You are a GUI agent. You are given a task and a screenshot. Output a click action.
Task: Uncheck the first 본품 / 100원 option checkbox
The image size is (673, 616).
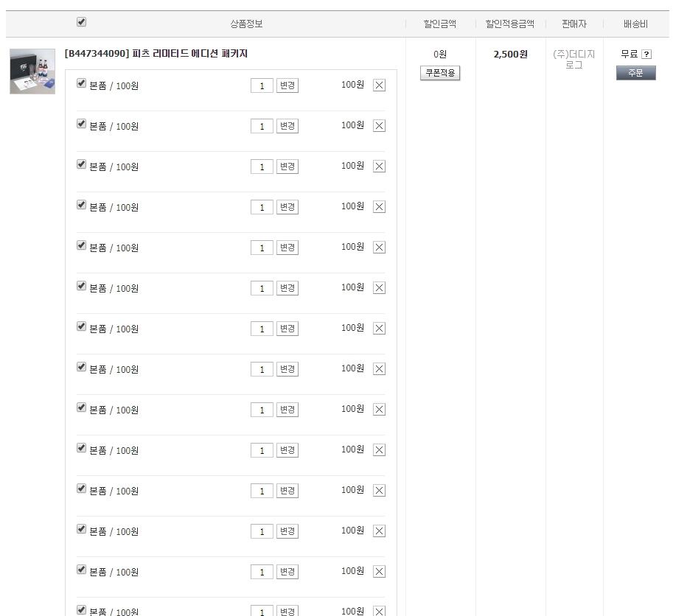(x=81, y=83)
